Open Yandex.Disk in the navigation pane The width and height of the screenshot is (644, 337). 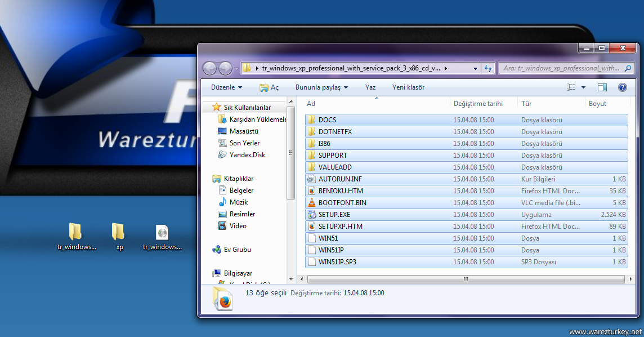click(x=247, y=155)
